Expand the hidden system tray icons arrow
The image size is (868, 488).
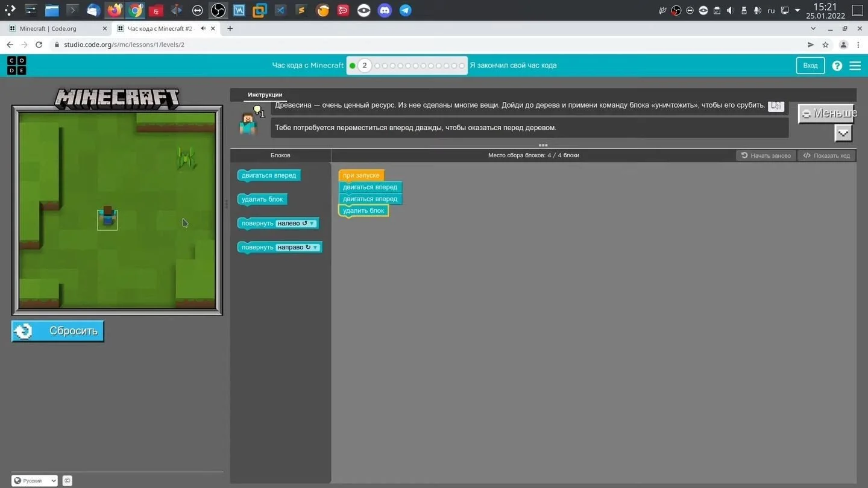797,10
